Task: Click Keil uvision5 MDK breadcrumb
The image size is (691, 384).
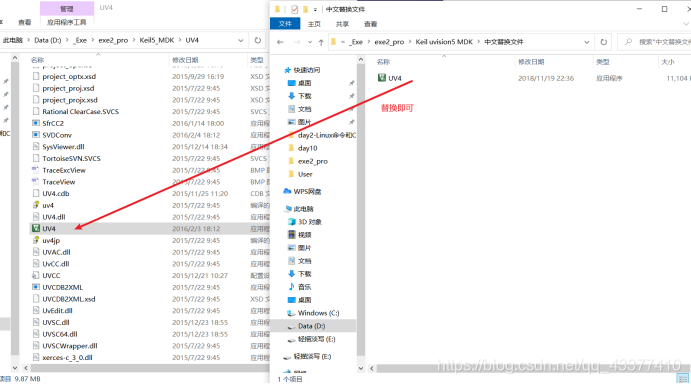Action: pyautogui.click(x=444, y=42)
